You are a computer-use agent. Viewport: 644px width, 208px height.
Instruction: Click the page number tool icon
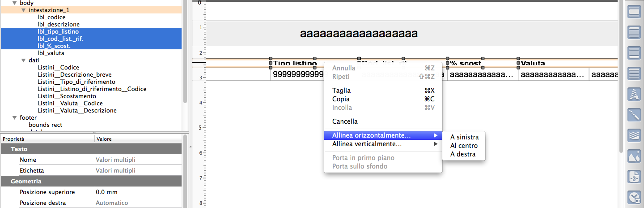[x=634, y=177]
